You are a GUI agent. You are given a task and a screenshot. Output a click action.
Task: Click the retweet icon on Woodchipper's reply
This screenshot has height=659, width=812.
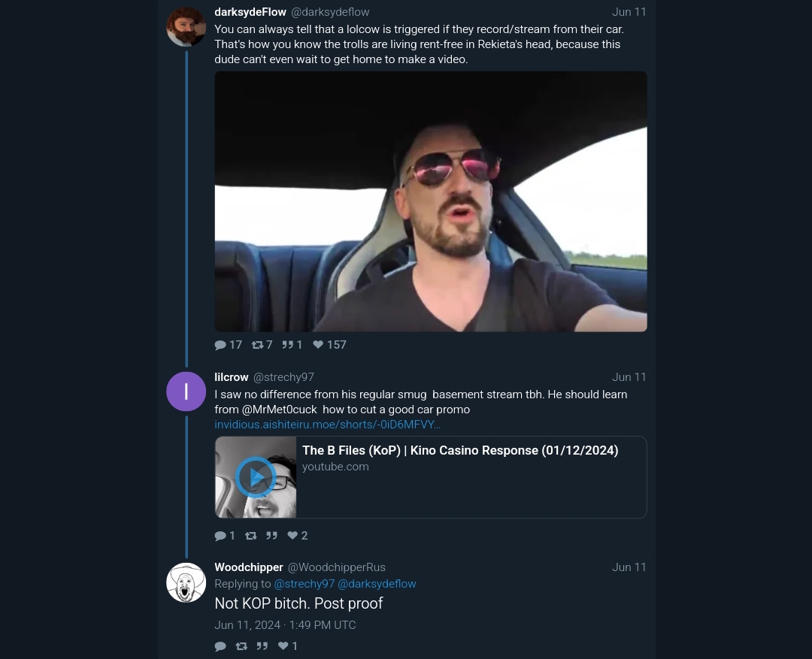tap(241, 646)
